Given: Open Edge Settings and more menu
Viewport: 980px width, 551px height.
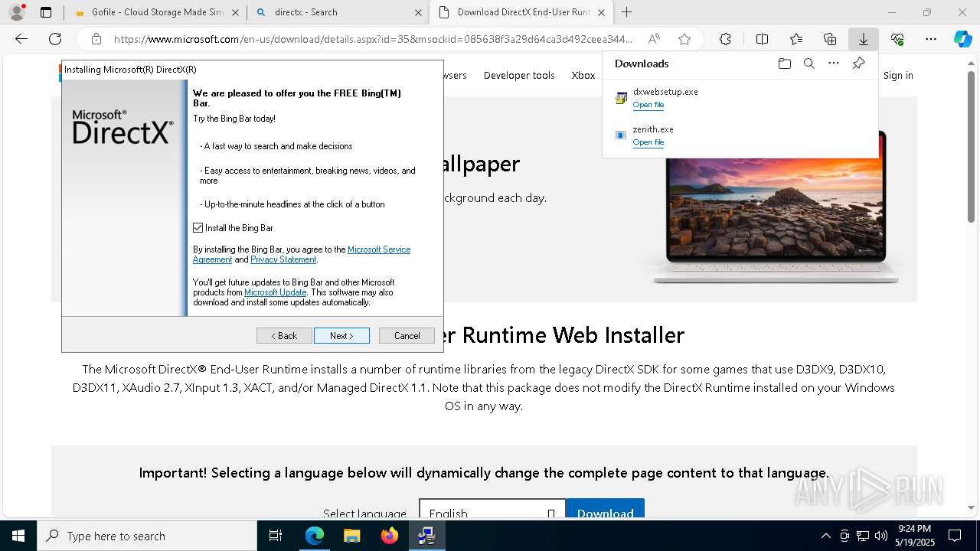Looking at the screenshot, I should pos(931,39).
